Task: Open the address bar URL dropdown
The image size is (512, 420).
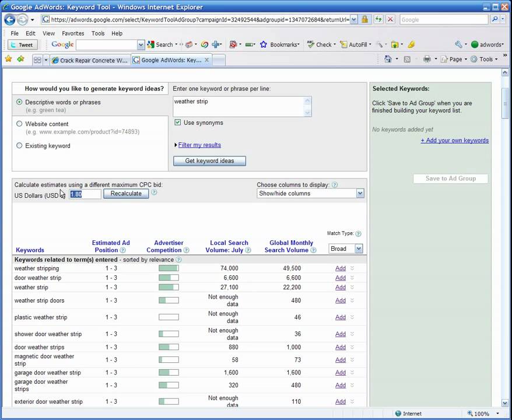Action: point(353,20)
